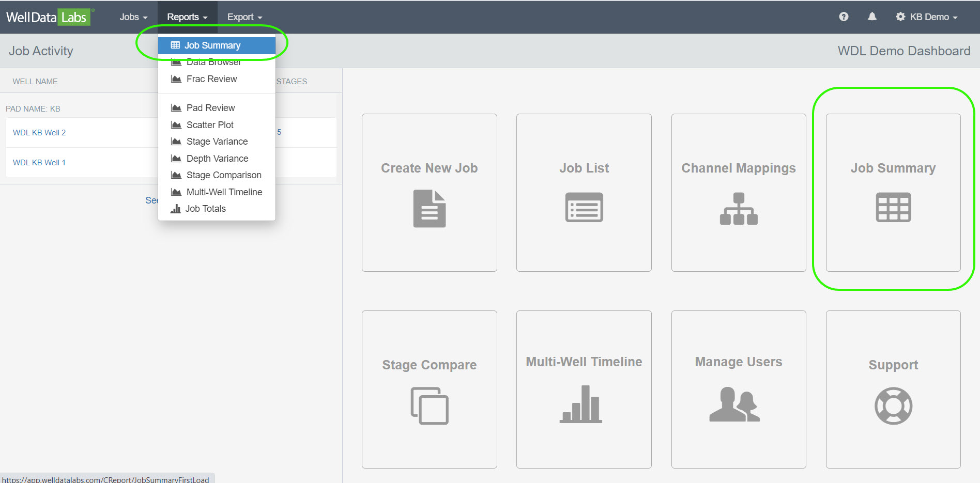This screenshot has height=483, width=980.
Task: Expand the Export dropdown in navbar
Action: pos(244,17)
